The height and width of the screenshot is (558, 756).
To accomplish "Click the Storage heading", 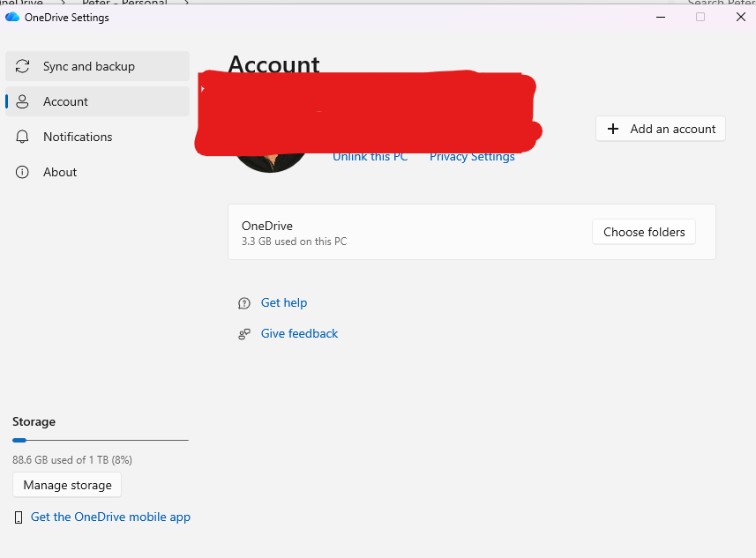I will coord(34,421).
